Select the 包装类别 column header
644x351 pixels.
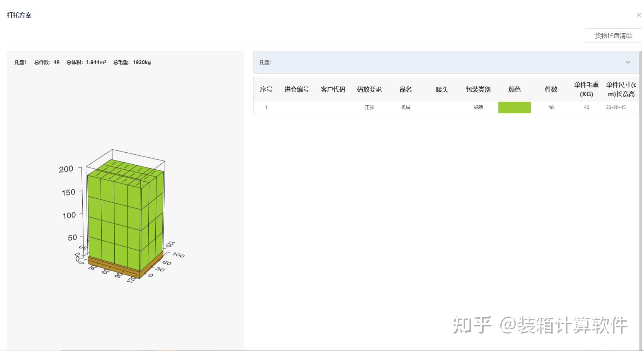coord(479,89)
